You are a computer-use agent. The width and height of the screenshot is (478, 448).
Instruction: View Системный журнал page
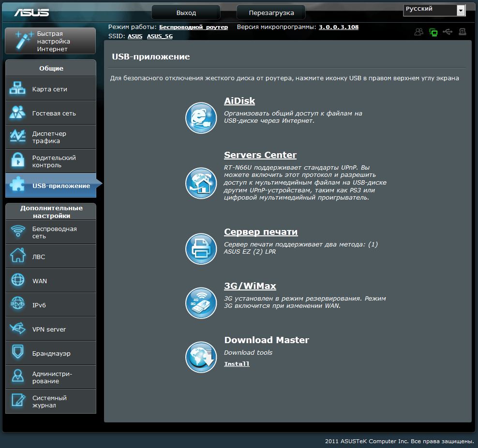point(51,402)
